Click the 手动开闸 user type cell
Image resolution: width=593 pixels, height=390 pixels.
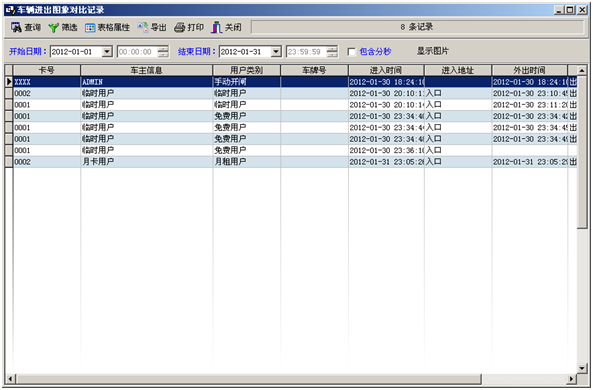[x=247, y=82]
